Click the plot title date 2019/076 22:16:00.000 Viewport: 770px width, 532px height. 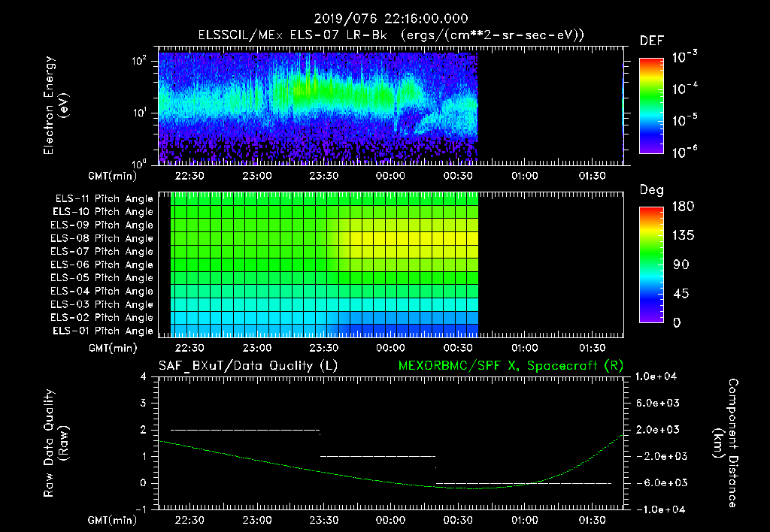click(391, 19)
